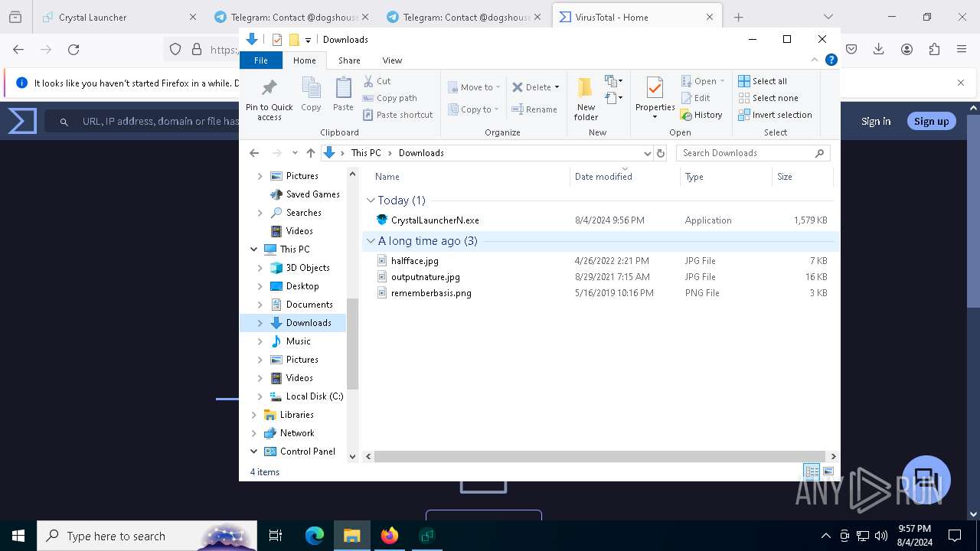Switch to the View ribbon tab
980x551 pixels.
392,60
